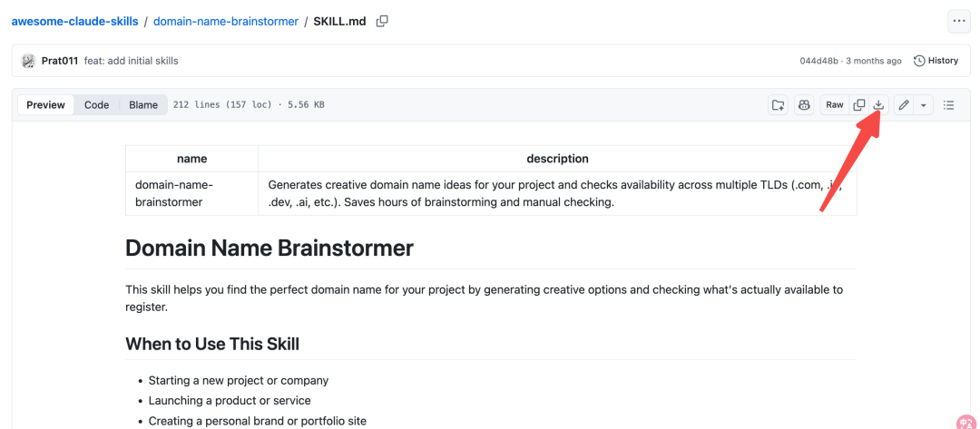The width and height of the screenshot is (980, 429).
Task: Click the Copilot icon in file toolbar
Action: pyautogui.click(x=803, y=105)
